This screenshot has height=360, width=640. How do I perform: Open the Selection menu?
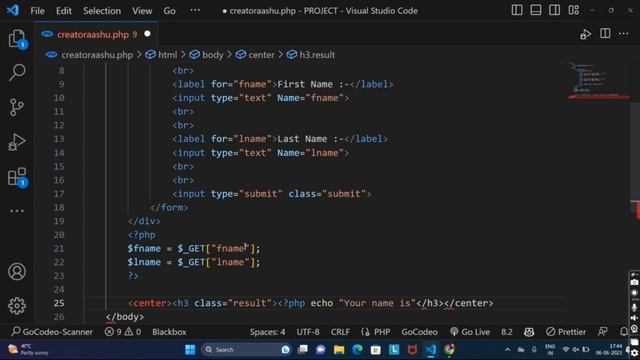pos(102,11)
